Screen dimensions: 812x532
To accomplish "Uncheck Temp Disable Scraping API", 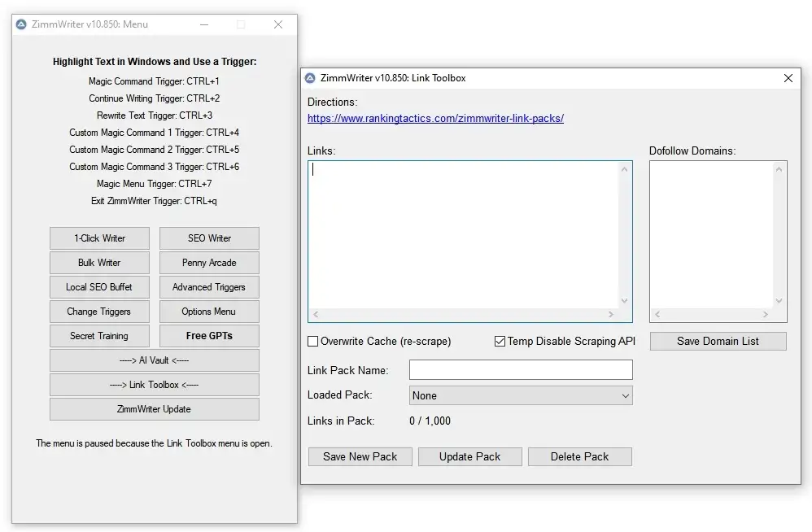I will tap(500, 342).
